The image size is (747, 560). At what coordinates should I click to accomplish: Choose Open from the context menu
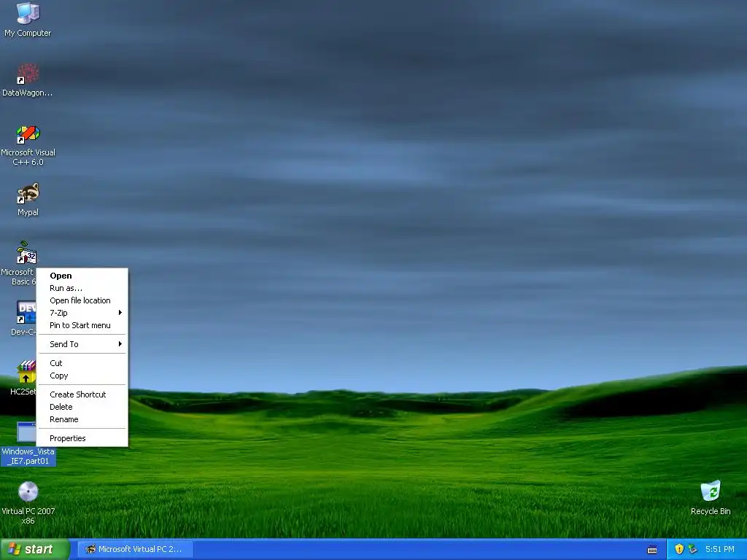click(x=82, y=276)
